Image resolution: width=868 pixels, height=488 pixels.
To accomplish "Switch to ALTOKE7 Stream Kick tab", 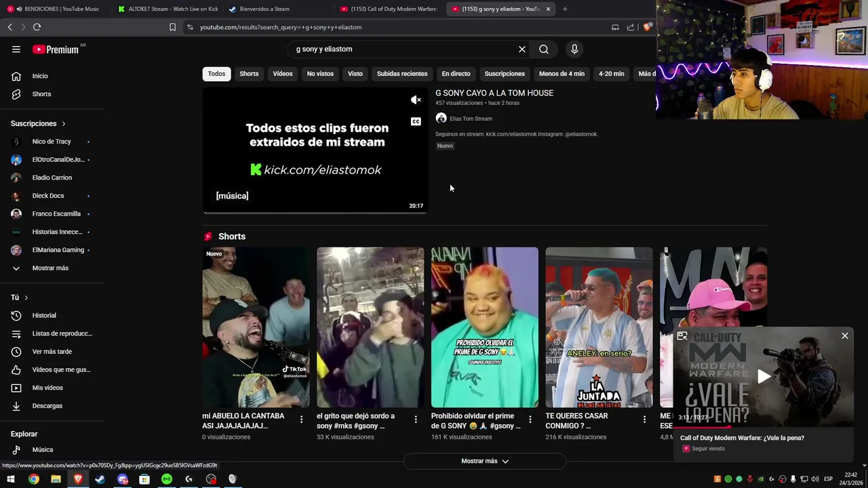I will [x=167, y=9].
